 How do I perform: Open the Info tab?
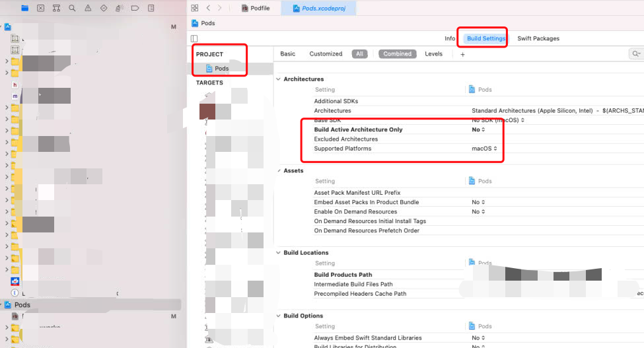click(x=450, y=38)
